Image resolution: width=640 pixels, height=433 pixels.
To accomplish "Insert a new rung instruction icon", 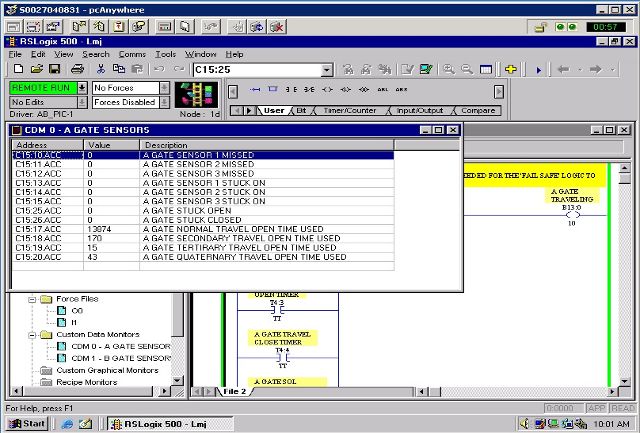I will [x=255, y=89].
